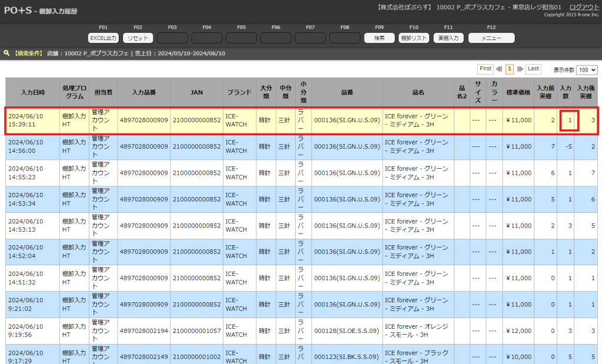Image resolution: width=602 pixels, height=364 pixels.
Task: Click the 検索 button under F09
Action: coord(379,38)
